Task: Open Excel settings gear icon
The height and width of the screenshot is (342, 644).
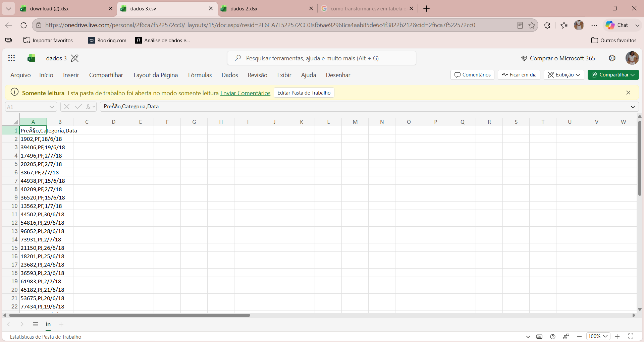Action: 612,58
